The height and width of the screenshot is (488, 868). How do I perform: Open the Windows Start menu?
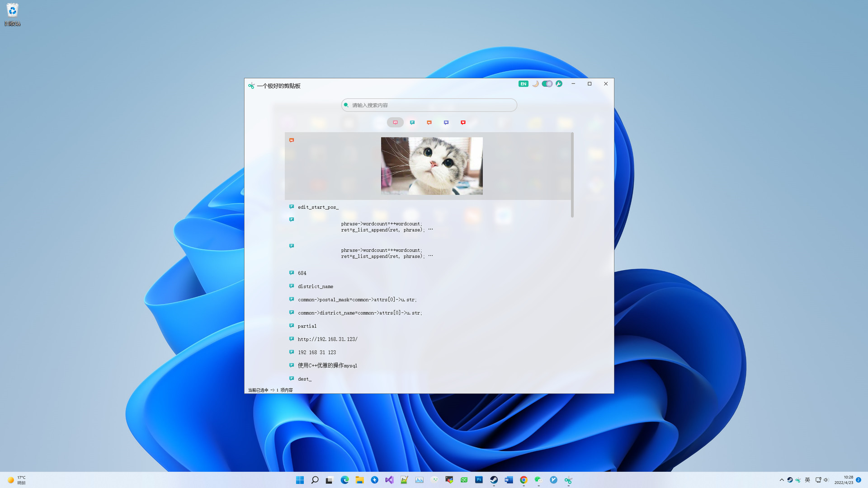point(300,480)
